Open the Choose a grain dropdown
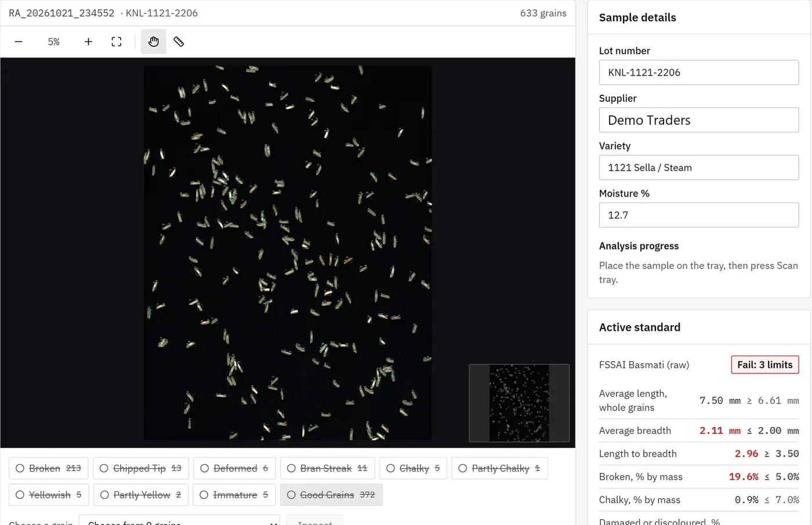Screen dimensions: 812x525 pos(179,520)
